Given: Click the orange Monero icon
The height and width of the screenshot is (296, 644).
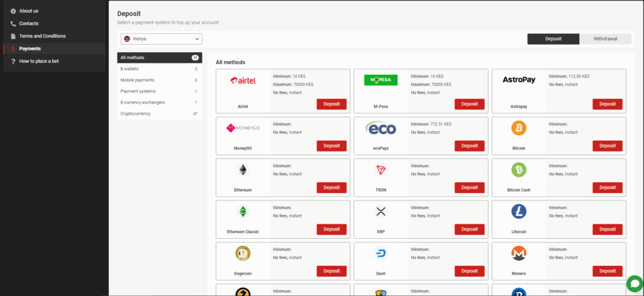Looking at the screenshot, I should 519,254.
